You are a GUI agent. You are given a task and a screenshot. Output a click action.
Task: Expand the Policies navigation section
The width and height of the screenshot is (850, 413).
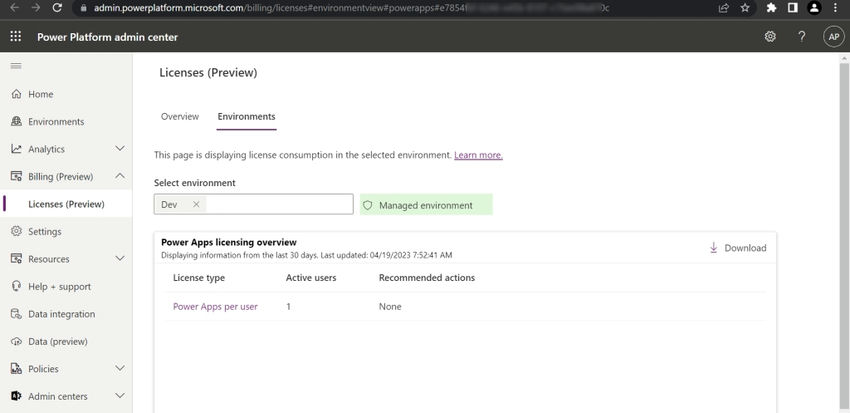120,369
